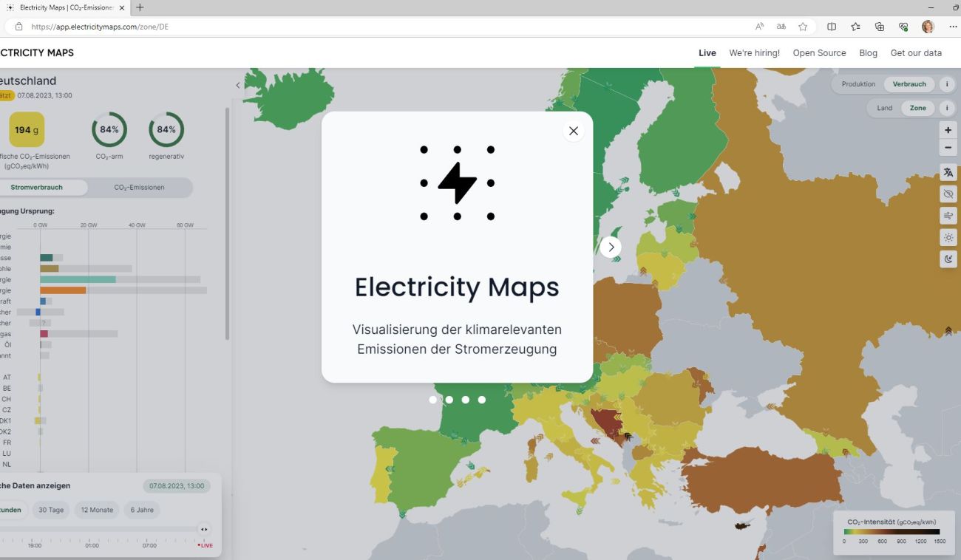
Task: Open info for Land/Zone toggle
Action: click(948, 108)
